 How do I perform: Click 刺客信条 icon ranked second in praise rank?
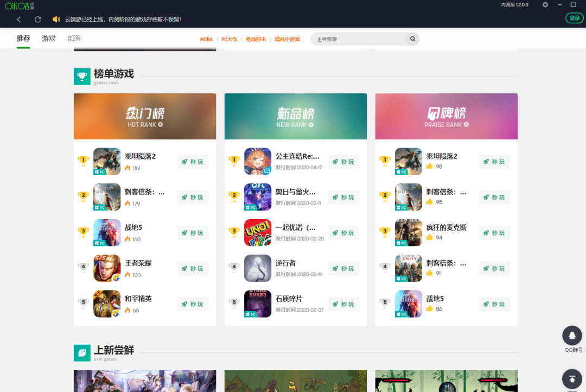point(409,197)
